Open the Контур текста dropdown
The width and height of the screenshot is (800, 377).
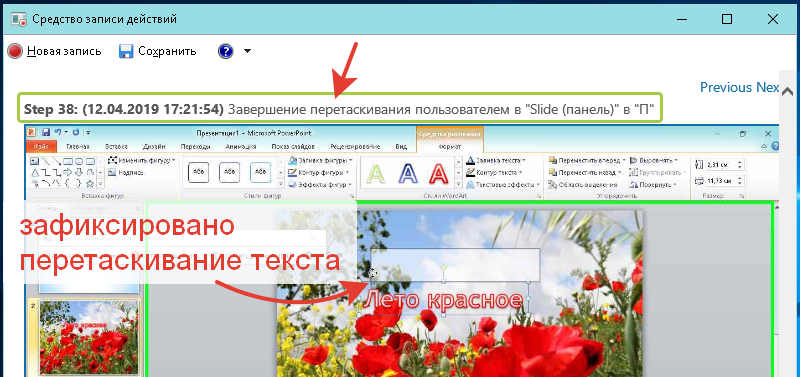(x=494, y=172)
